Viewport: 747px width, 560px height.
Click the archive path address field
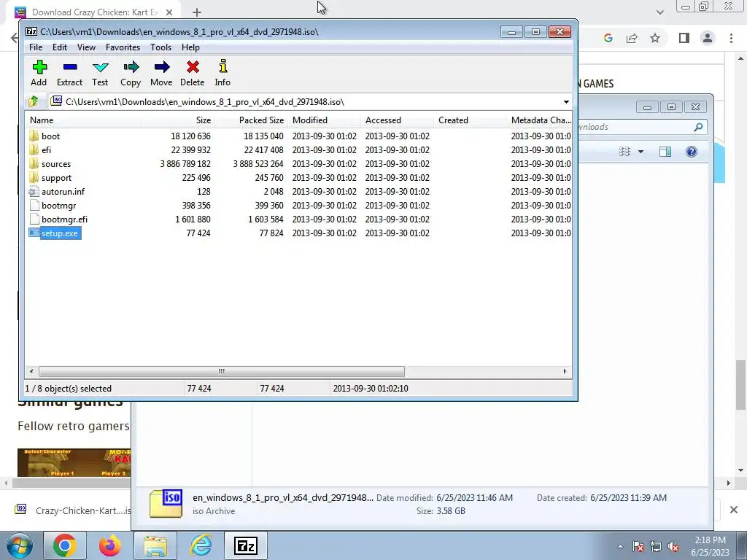click(x=305, y=102)
